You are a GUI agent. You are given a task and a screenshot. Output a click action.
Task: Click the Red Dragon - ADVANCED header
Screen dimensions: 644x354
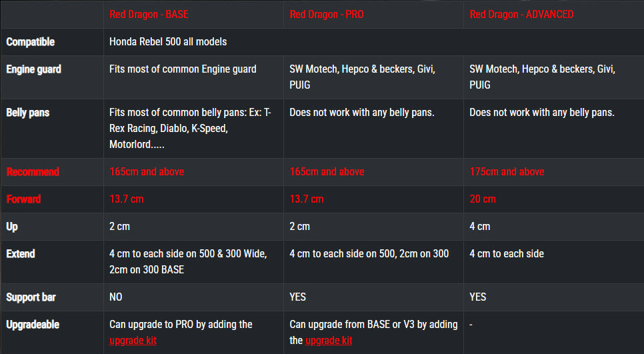click(521, 14)
